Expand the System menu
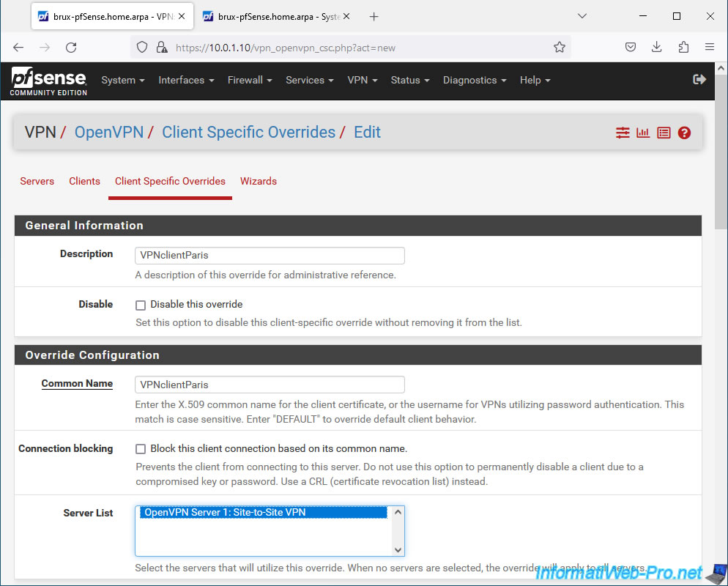The image size is (728, 586). tap(123, 81)
